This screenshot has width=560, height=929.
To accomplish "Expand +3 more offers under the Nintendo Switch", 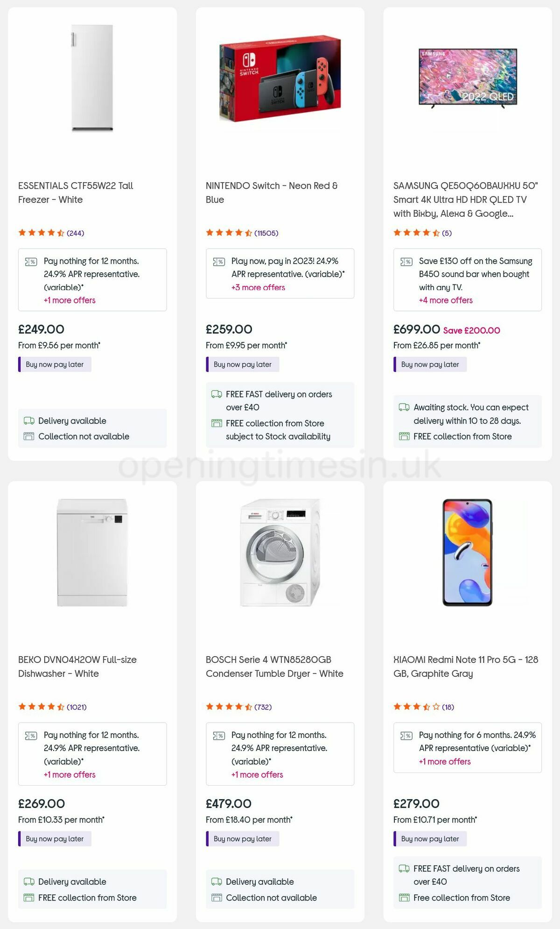I will click(x=258, y=287).
